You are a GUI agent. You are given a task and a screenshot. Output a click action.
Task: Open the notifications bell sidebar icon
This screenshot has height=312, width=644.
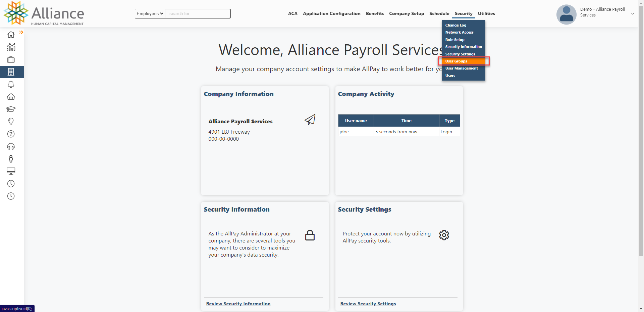click(11, 84)
